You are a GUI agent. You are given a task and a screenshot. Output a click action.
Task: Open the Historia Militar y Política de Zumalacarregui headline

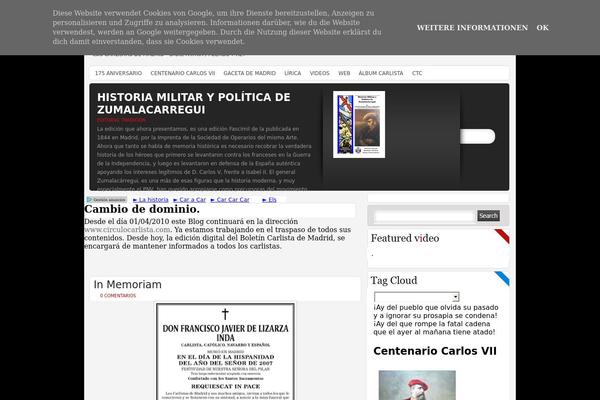tap(194, 103)
